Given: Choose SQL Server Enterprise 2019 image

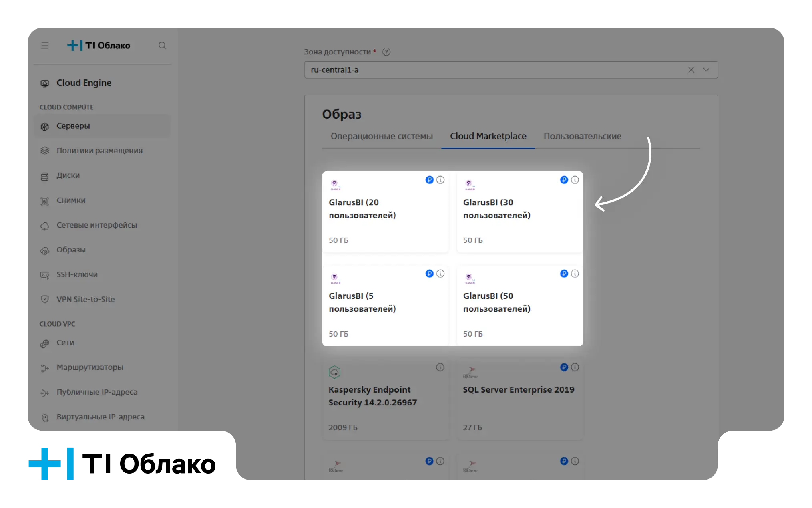Looking at the screenshot, I should [x=520, y=399].
